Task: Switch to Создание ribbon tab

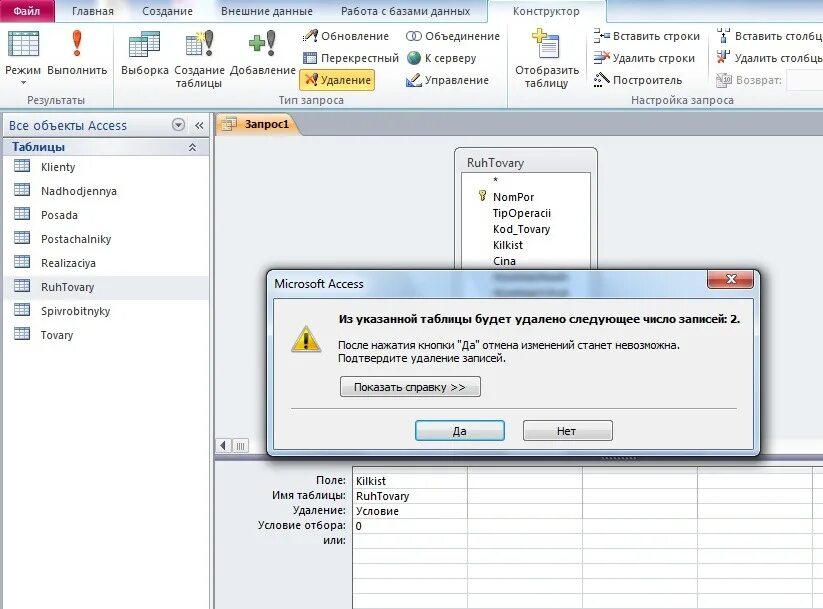Action: click(x=167, y=11)
